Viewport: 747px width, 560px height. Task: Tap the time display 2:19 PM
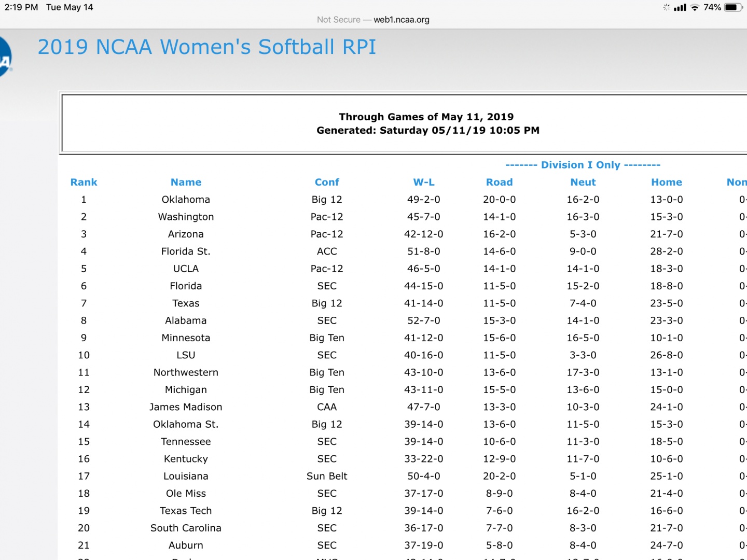[21, 7]
